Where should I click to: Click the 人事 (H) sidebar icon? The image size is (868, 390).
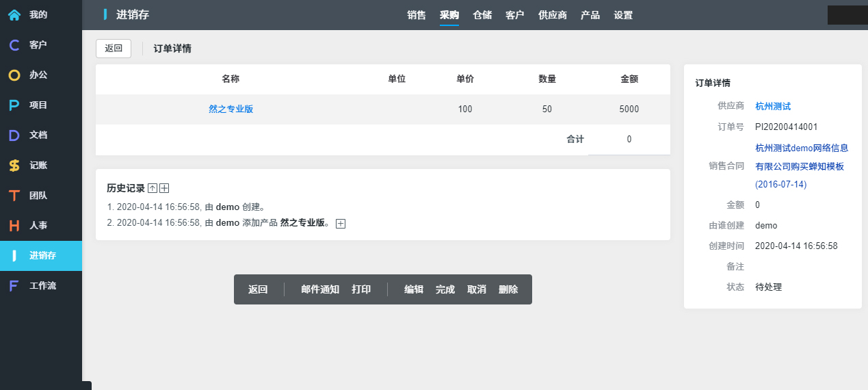pos(14,226)
